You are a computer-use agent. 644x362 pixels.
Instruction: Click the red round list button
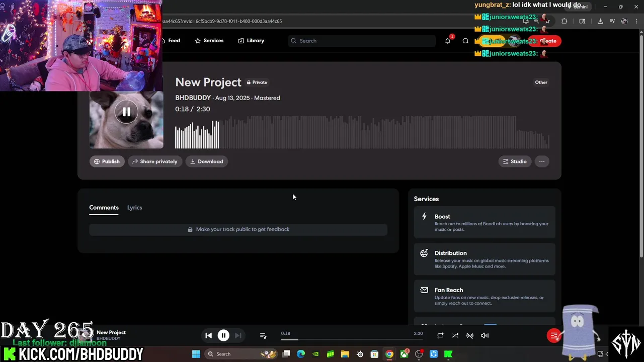coord(554,335)
